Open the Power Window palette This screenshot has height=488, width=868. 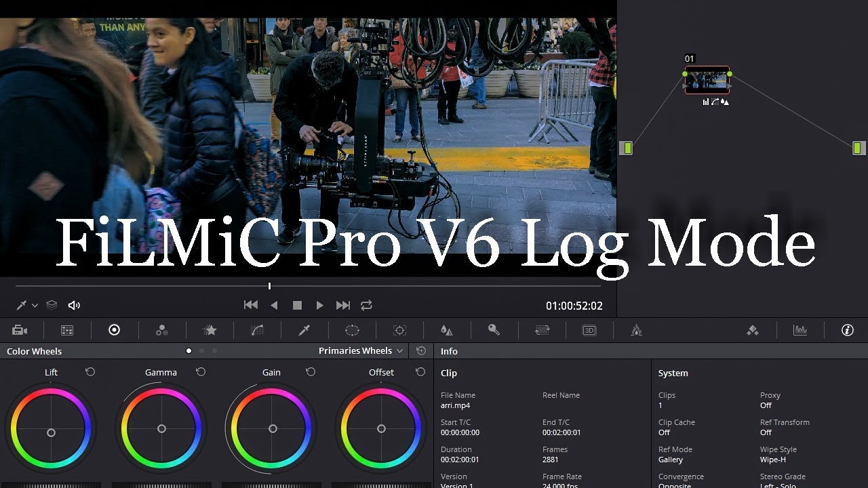click(x=352, y=330)
